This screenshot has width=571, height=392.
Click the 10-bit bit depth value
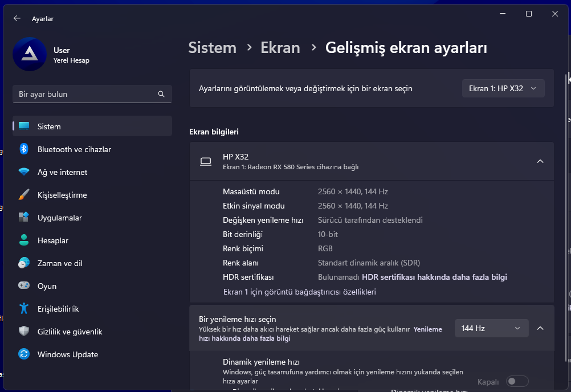(328, 234)
